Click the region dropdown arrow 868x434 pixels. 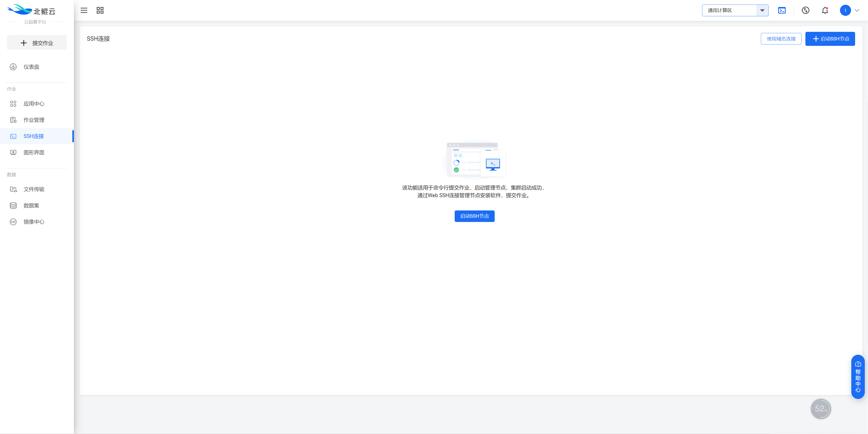pyautogui.click(x=762, y=10)
